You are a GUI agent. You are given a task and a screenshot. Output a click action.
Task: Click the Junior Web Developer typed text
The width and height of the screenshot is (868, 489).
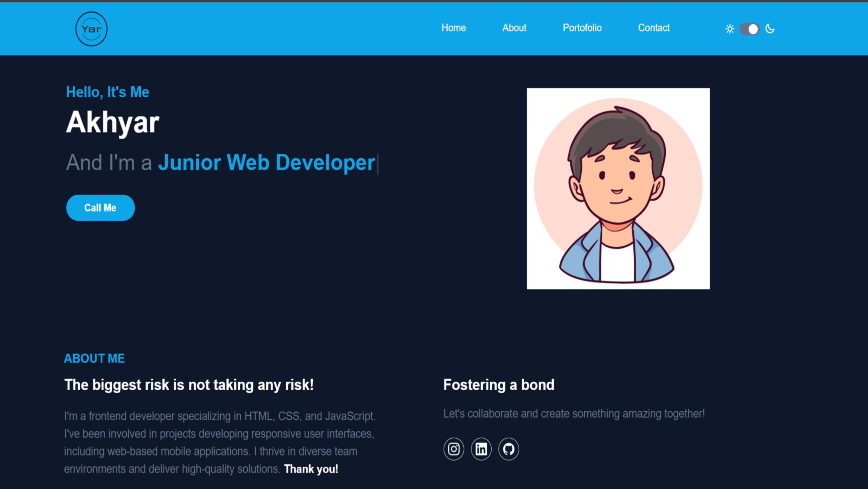(x=267, y=163)
